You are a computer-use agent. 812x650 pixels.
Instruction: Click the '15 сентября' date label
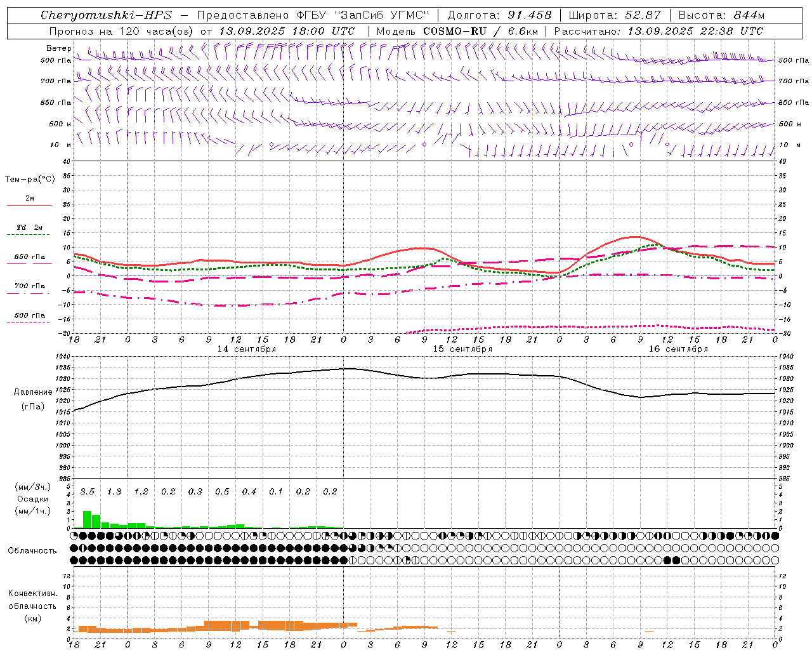coord(462,349)
